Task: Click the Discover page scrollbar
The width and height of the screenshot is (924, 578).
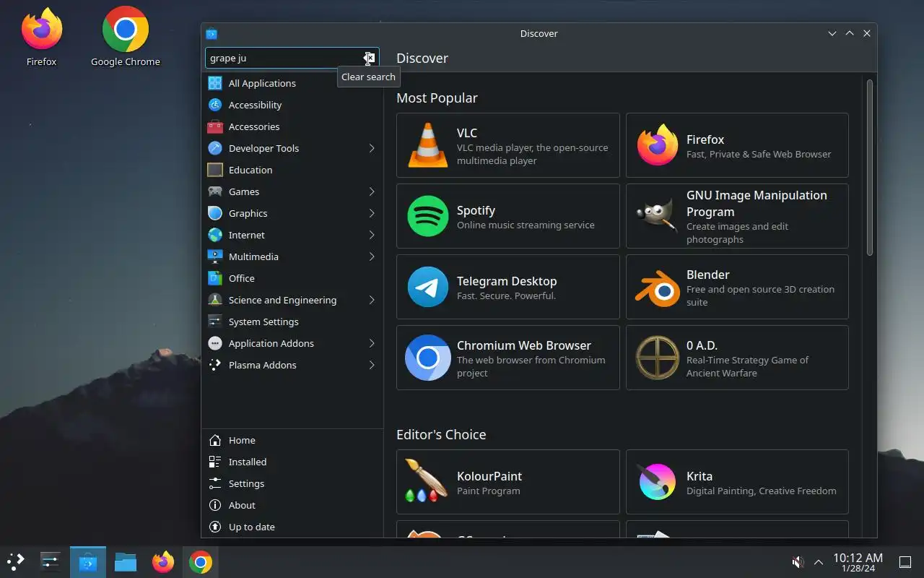Action: coord(870,167)
